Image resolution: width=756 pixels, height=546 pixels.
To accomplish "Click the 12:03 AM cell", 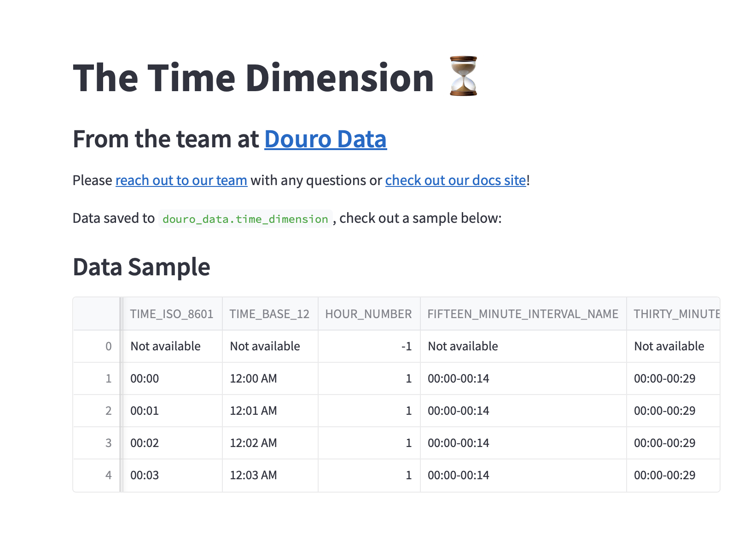I will 253,475.
